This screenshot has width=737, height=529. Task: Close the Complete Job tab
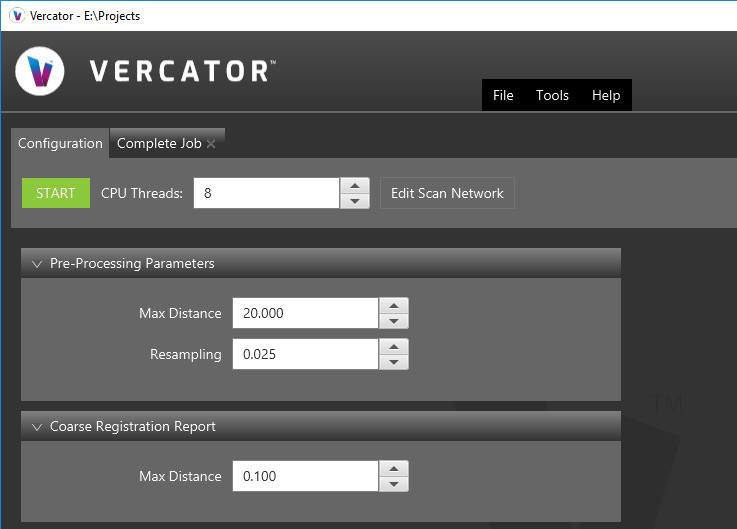(211, 144)
